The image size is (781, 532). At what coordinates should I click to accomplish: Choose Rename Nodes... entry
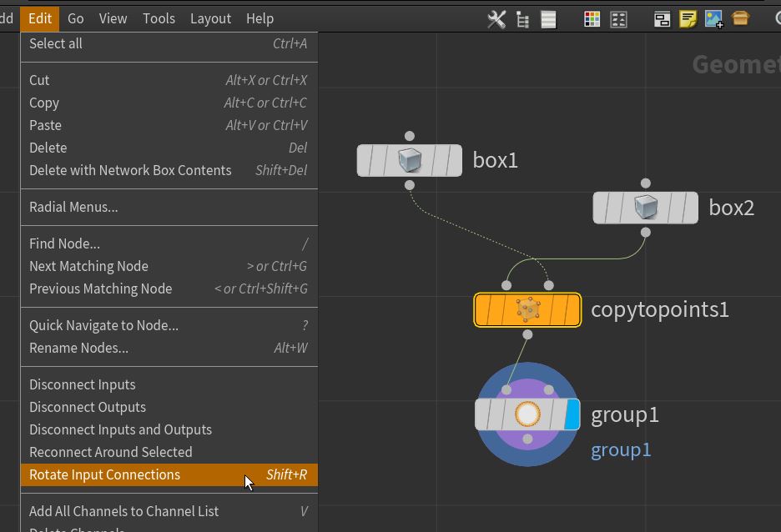(169, 348)
